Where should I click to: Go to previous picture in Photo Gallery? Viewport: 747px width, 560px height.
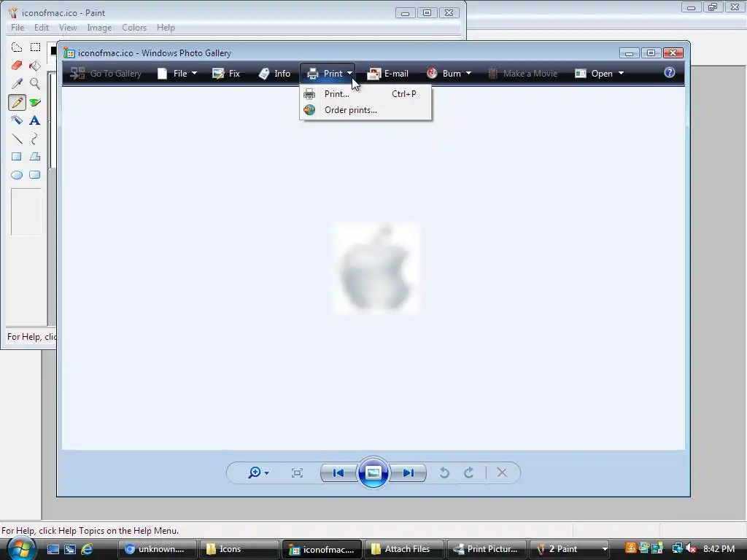coord(338,472)
